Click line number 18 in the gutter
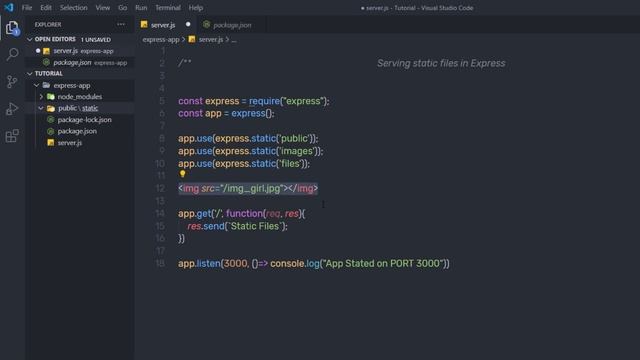Screen dimensions: 640x360 (x=160, y=264)
